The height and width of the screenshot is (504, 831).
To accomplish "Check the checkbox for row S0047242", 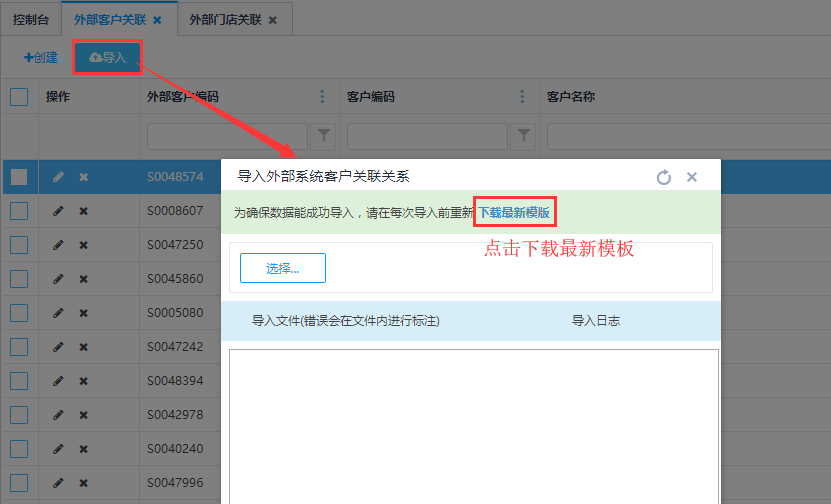I will (19, 347).
